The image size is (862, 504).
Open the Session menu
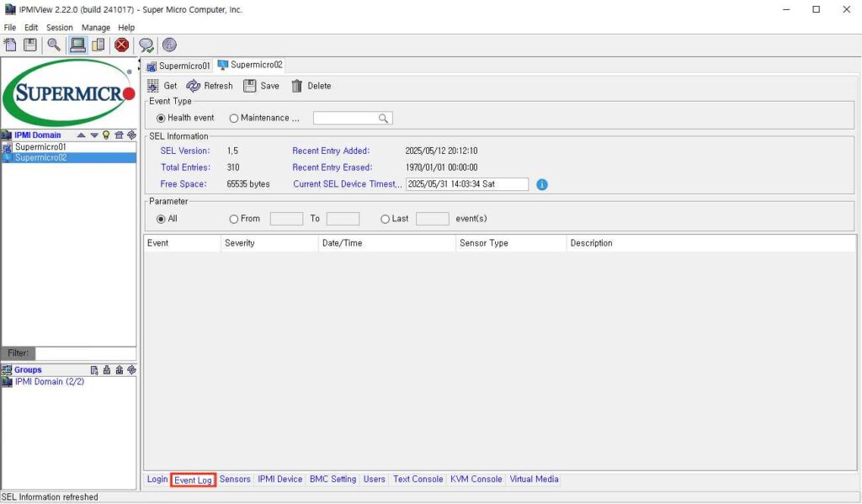60,28
